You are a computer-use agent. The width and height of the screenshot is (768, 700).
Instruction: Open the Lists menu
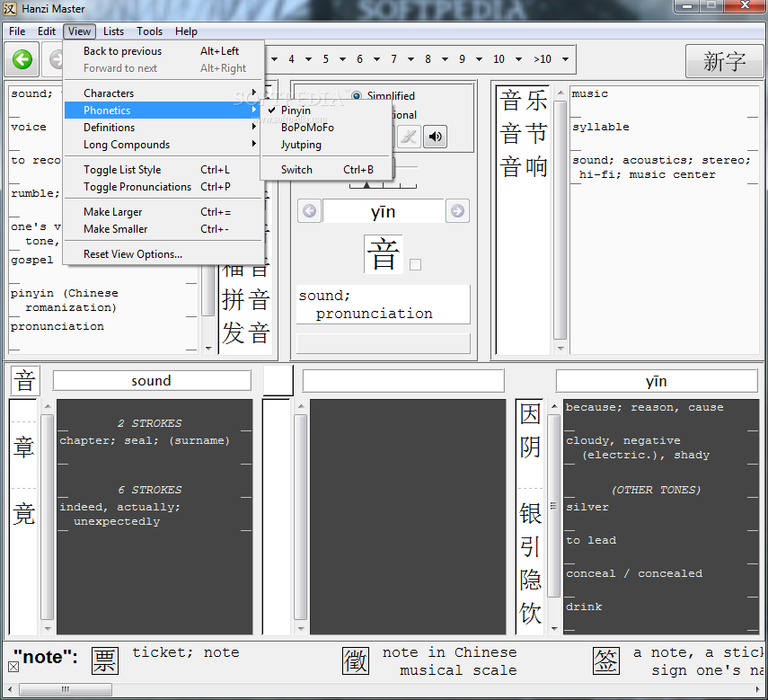(113, 31)
